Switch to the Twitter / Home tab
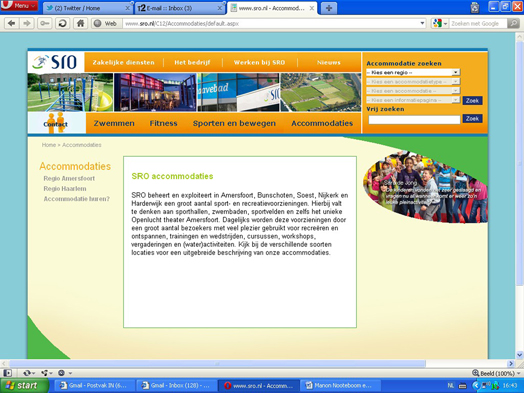 (88, 8)
